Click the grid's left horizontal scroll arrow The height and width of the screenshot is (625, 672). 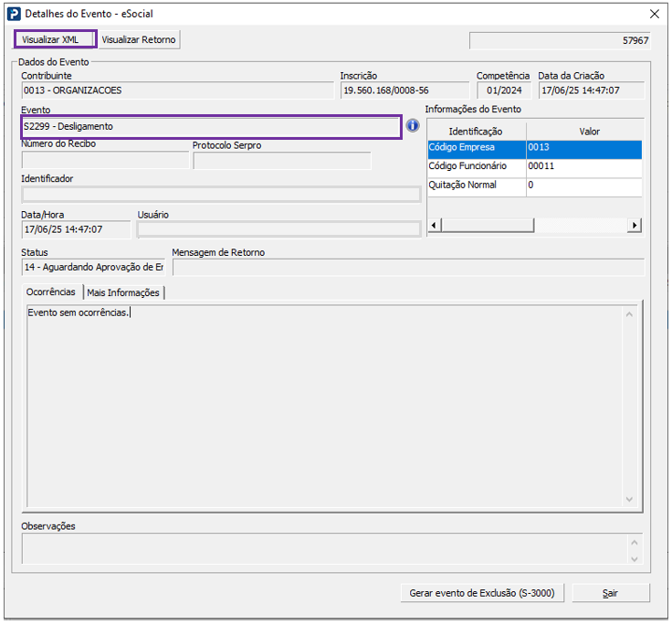click(434, 225)
